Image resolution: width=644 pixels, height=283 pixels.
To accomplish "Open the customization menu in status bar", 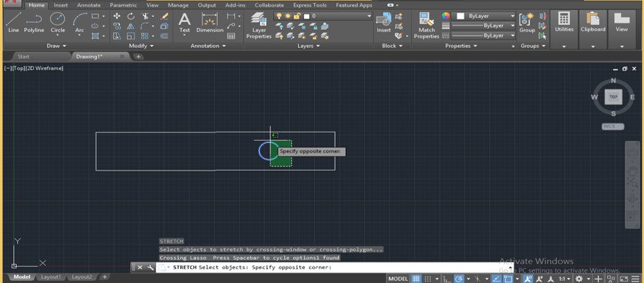I will (636, 279).
